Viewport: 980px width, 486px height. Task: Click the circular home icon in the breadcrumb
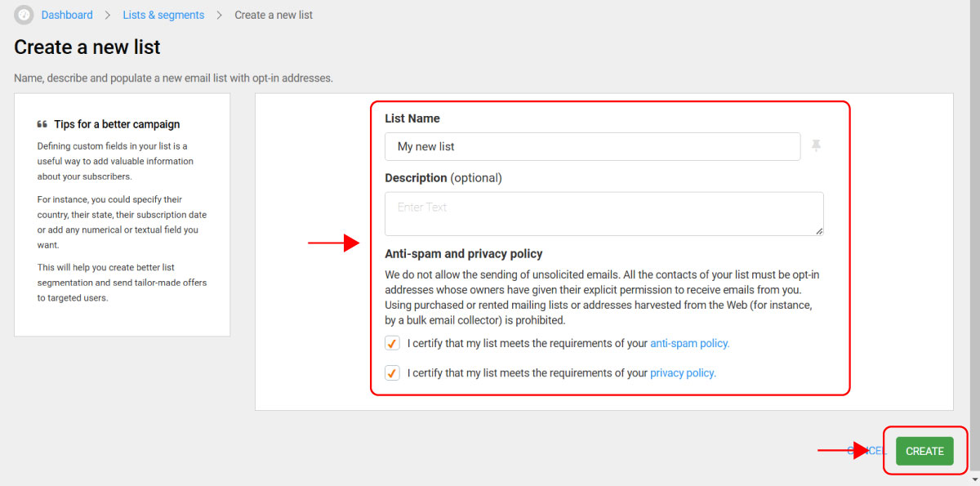[24, 15]
